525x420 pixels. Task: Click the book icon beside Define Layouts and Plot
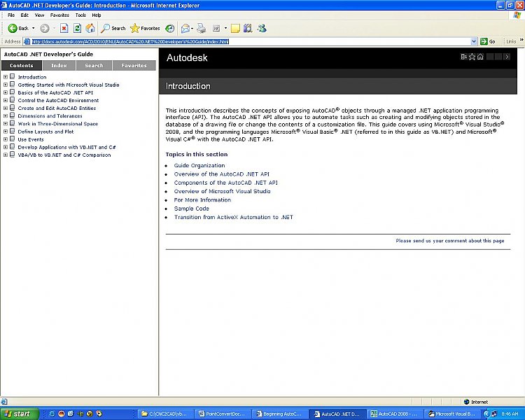(13, 132)
